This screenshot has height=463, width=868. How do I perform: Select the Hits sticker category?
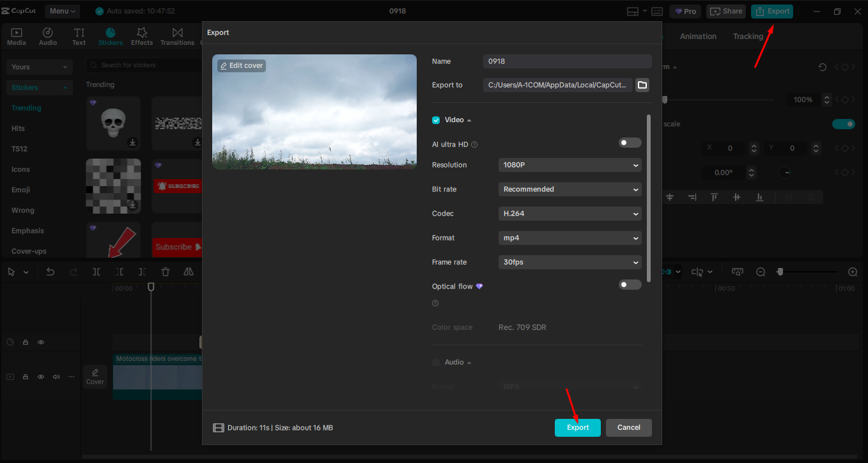[x=18, y=129]
